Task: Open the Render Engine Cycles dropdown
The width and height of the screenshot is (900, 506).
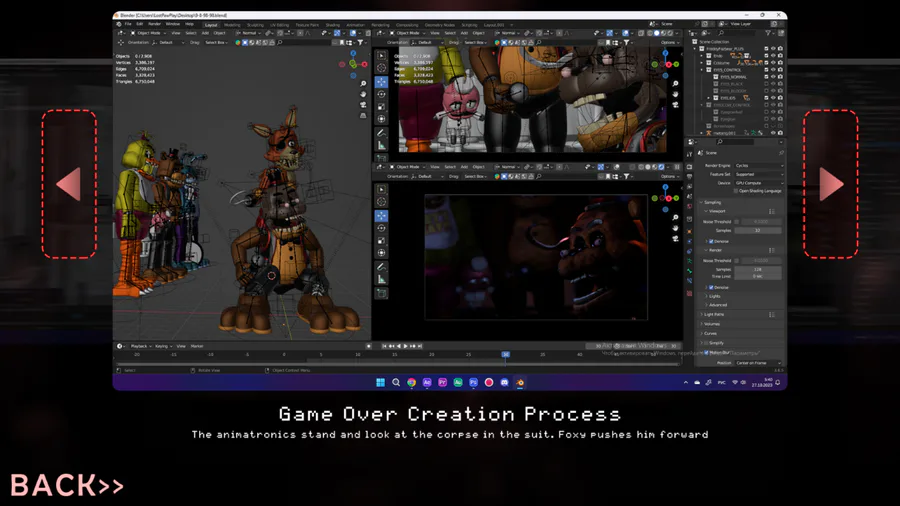Action: pyautogui.click(x=759, y=166)
